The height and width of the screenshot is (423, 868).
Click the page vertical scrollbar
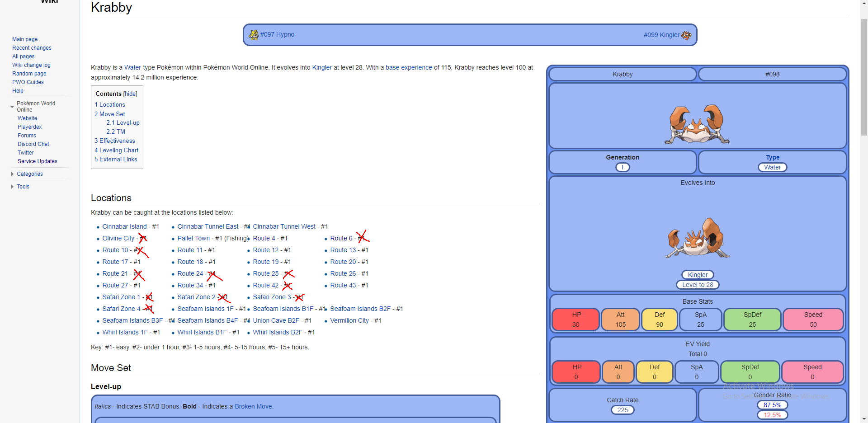pos(864,77)
